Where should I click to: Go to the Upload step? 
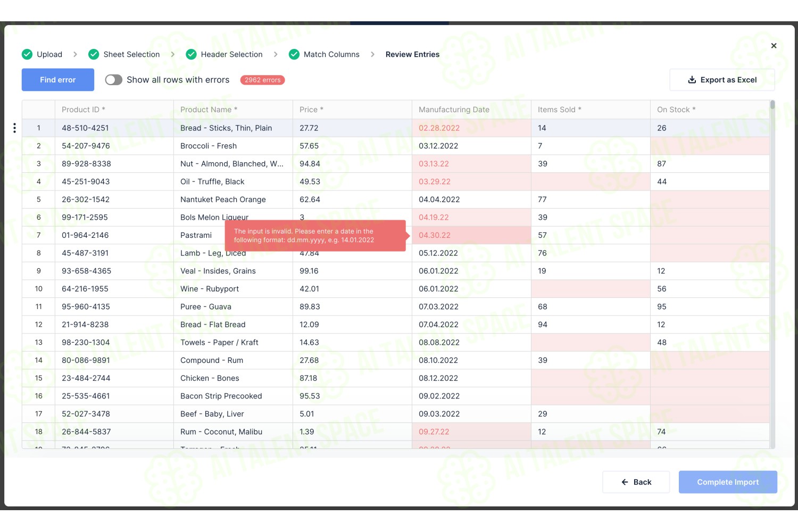49,54
